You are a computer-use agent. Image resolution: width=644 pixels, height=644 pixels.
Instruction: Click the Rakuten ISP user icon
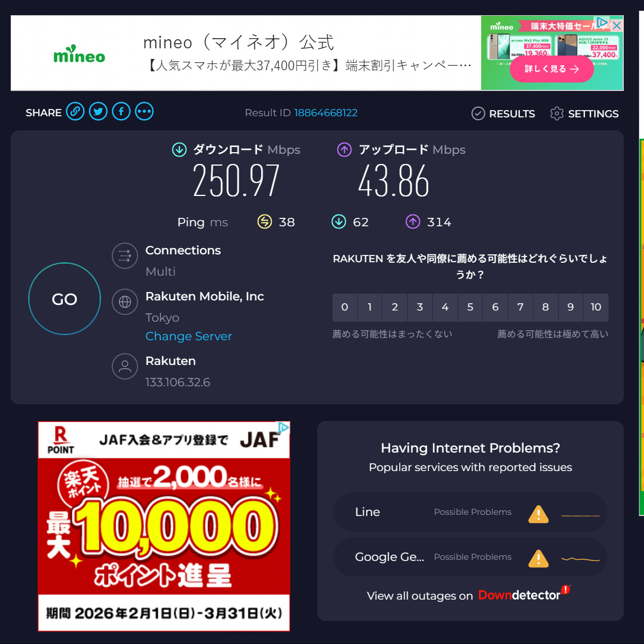pos(125,367)
